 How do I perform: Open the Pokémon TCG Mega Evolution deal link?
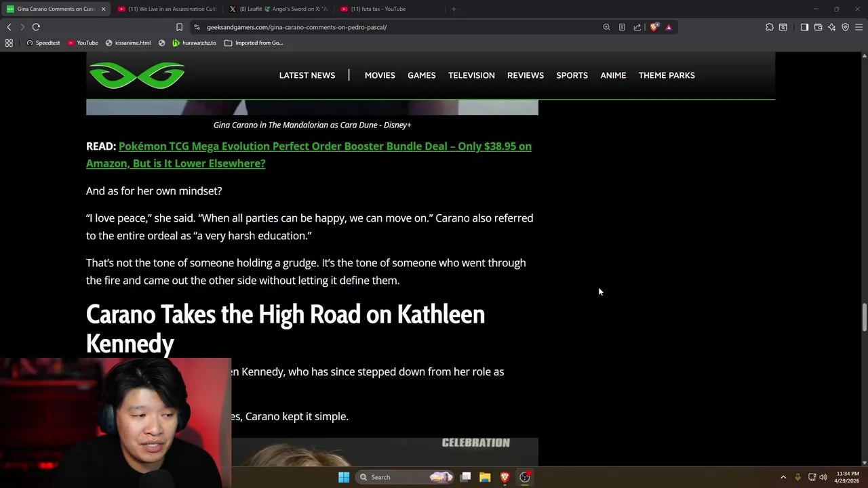pos(309,155)
